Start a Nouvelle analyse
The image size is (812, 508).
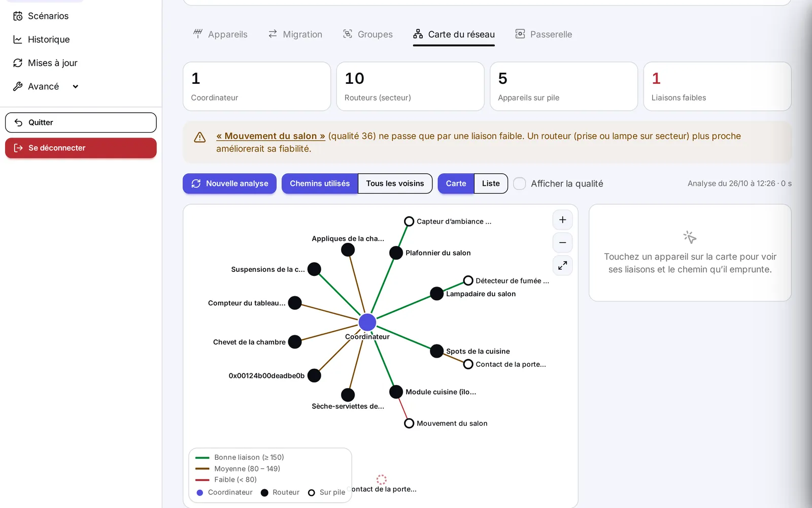[x=229, y=183]
